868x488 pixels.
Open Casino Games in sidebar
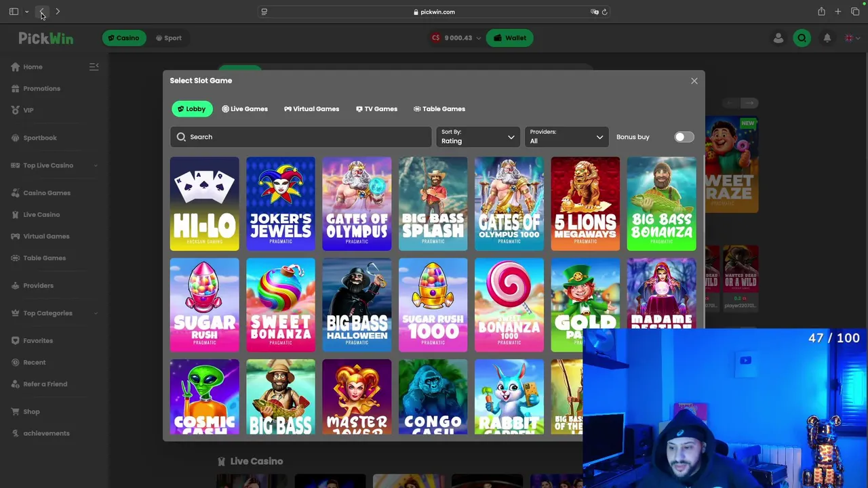pyautogui.click(x=41, y=193)
